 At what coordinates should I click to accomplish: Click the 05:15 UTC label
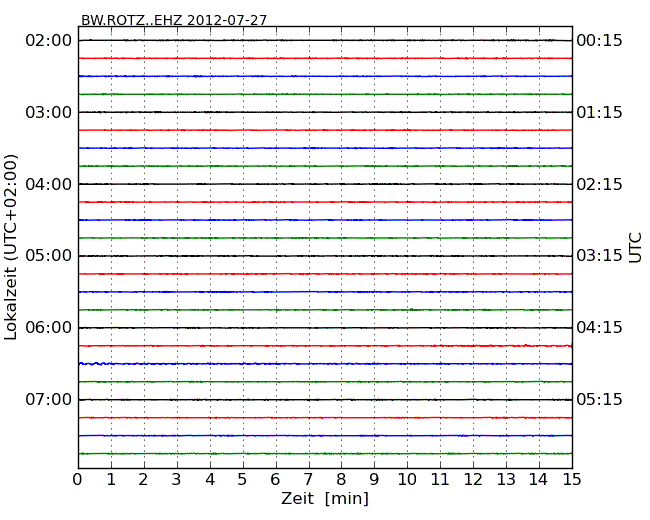click(x=600, y=400)
